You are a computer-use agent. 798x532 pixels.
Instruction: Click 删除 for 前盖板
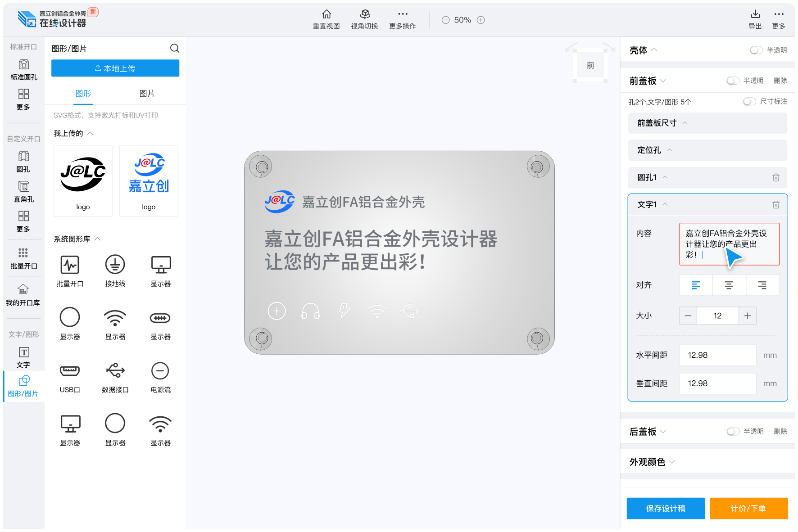pyautogui.click(x=780, y=81)
